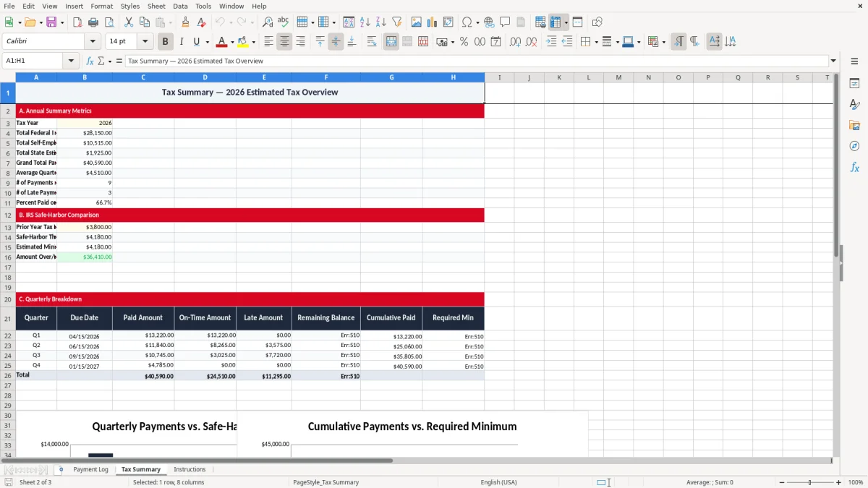Click the Spelling check icon
Screen dimensions: 868x488
tap(284, 22)
